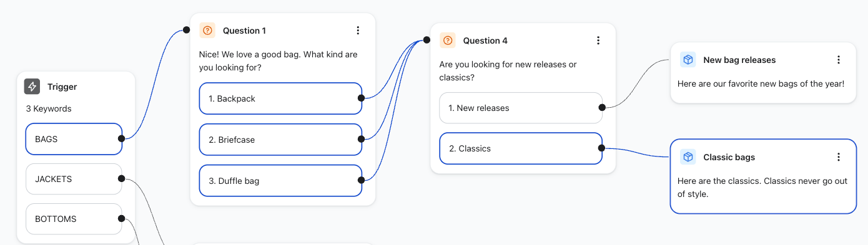Click the Question 4 orange question-mark icon

point(447,41)
